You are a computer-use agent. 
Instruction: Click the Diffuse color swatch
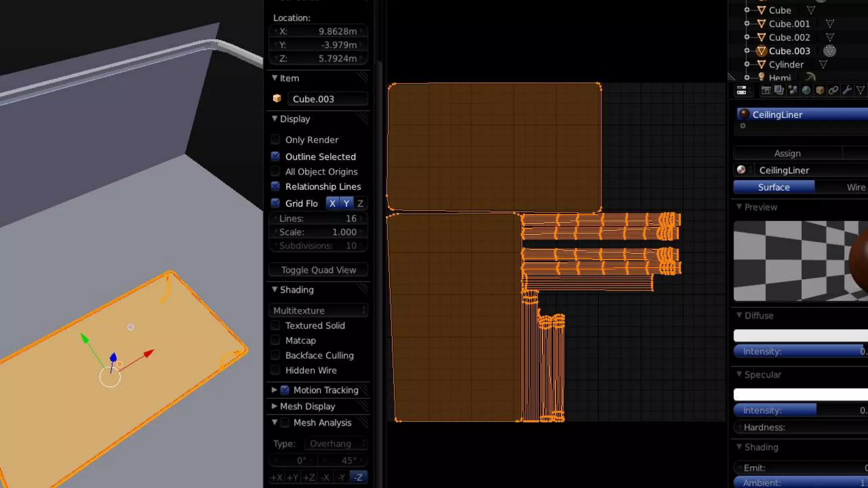(800, 335)
